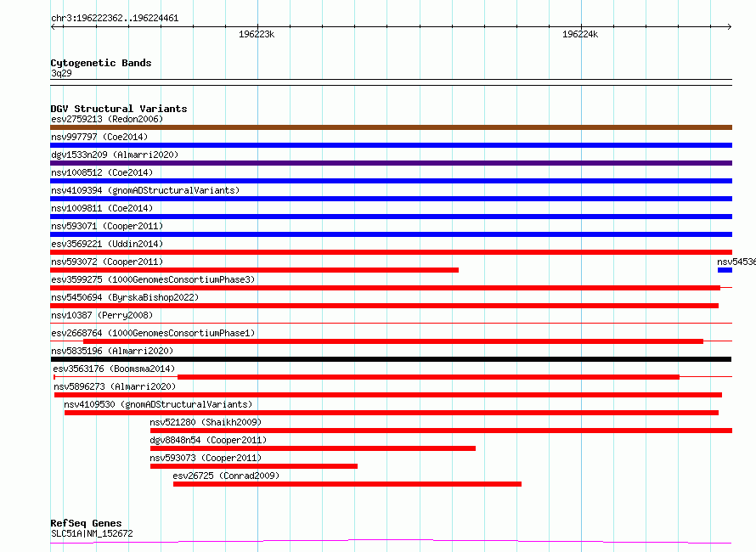Select the 3q29 cytogenetic band label

61,73
